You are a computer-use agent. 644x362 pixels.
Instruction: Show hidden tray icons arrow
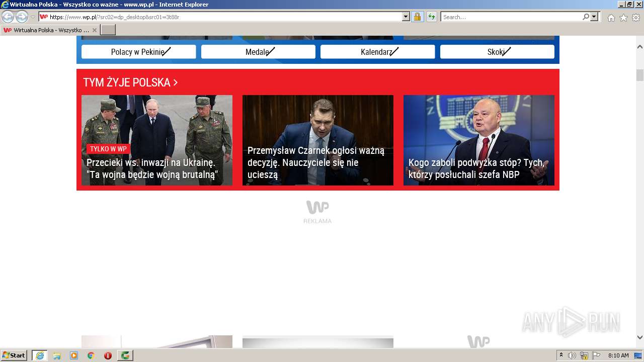(x=561, y=355)
